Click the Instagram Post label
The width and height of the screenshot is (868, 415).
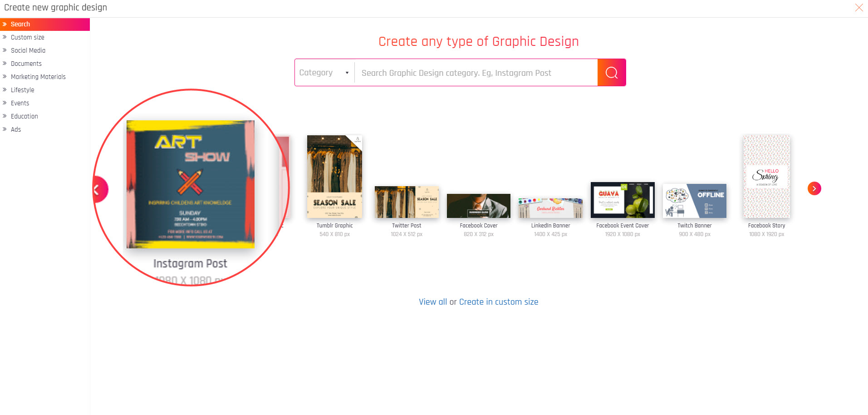point(190,264)
